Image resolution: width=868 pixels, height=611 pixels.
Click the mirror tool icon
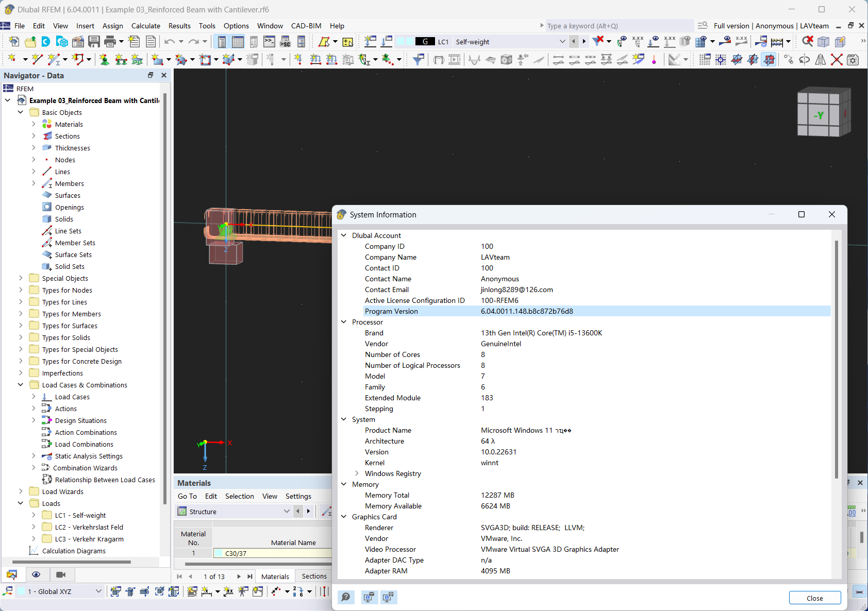pyautogui.click(x=821, y=60)
